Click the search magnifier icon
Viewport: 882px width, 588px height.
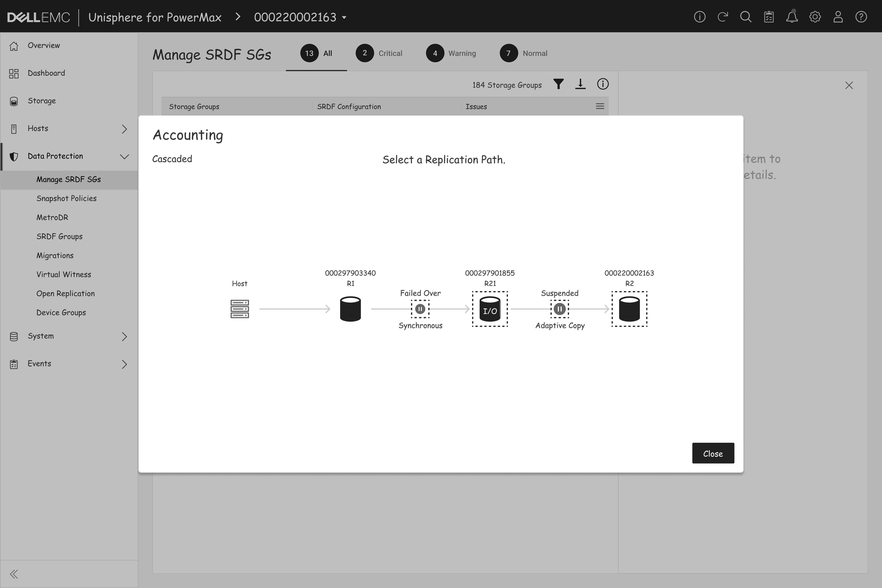(746, 17)
